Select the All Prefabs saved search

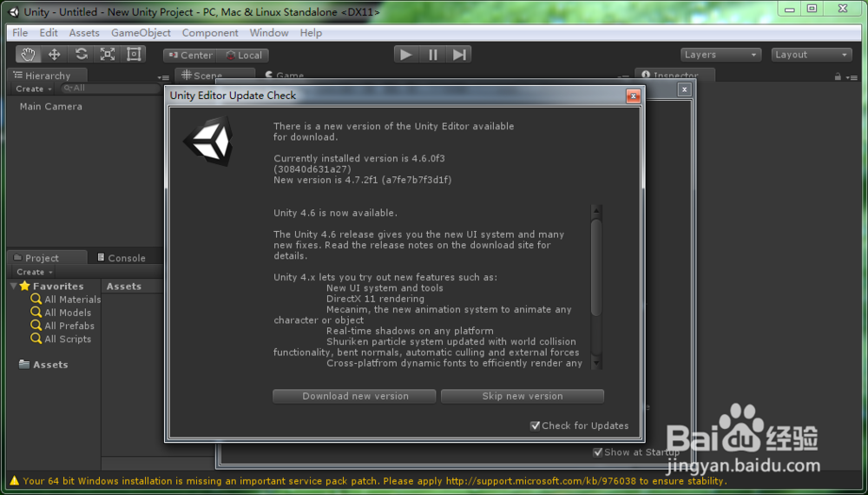point(62,326)
